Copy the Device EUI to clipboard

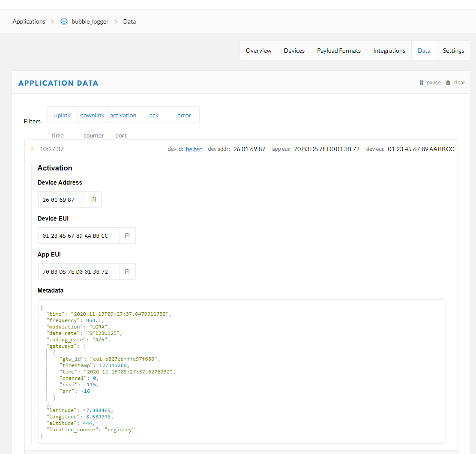(127, 236)
